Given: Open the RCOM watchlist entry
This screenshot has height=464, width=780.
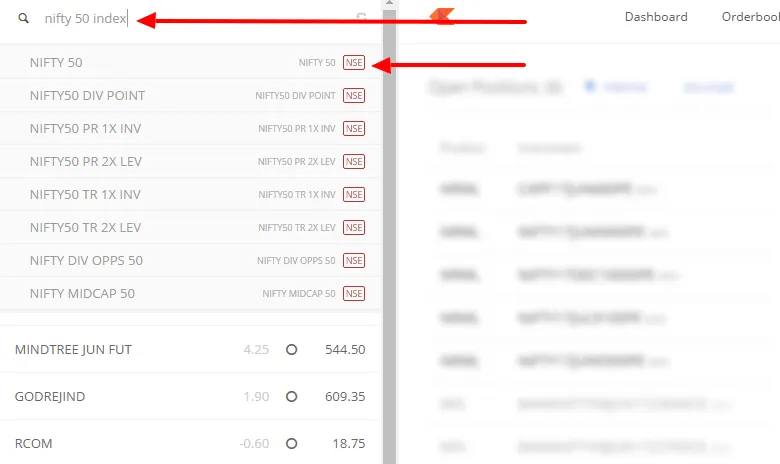Looking at the screenshot, I should 191,442.
